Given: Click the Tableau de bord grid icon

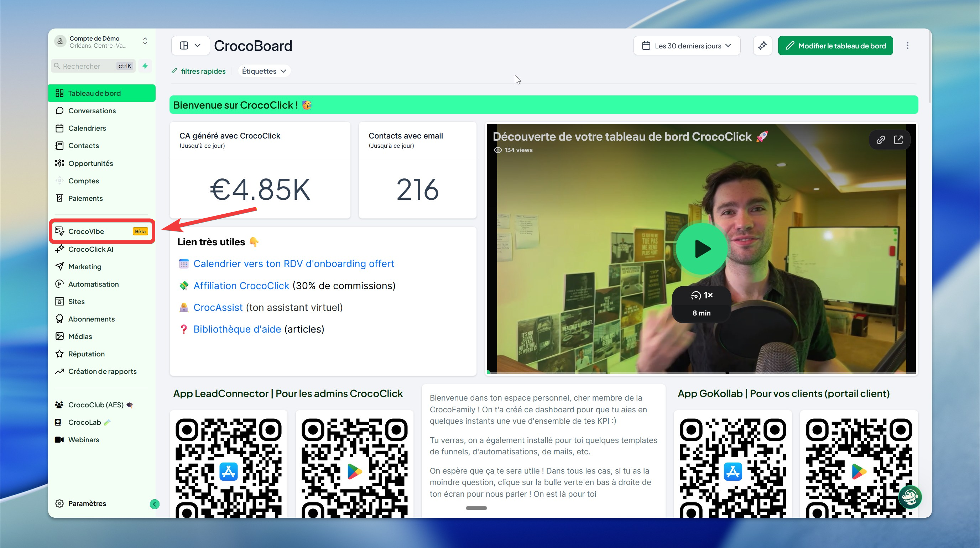Looking at the screenshot, I should [x=59, y=93].
